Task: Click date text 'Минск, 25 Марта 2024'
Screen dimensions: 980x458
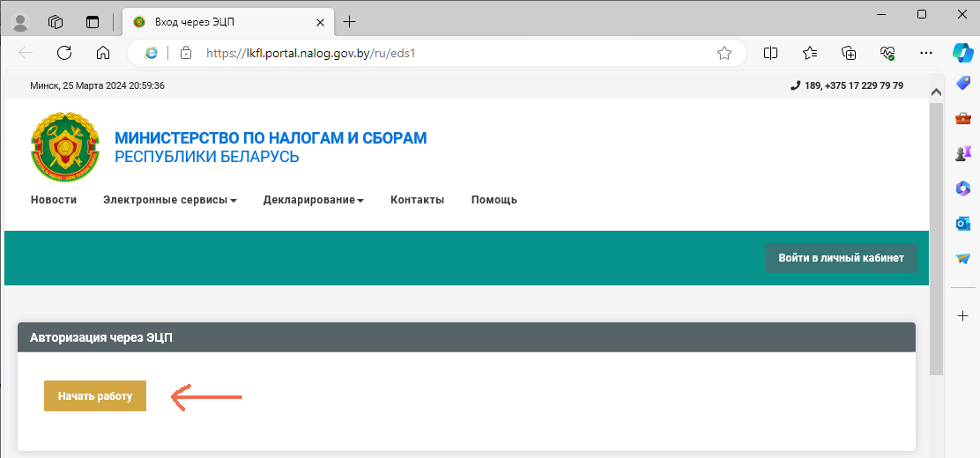Action: (x=78, y=85)
